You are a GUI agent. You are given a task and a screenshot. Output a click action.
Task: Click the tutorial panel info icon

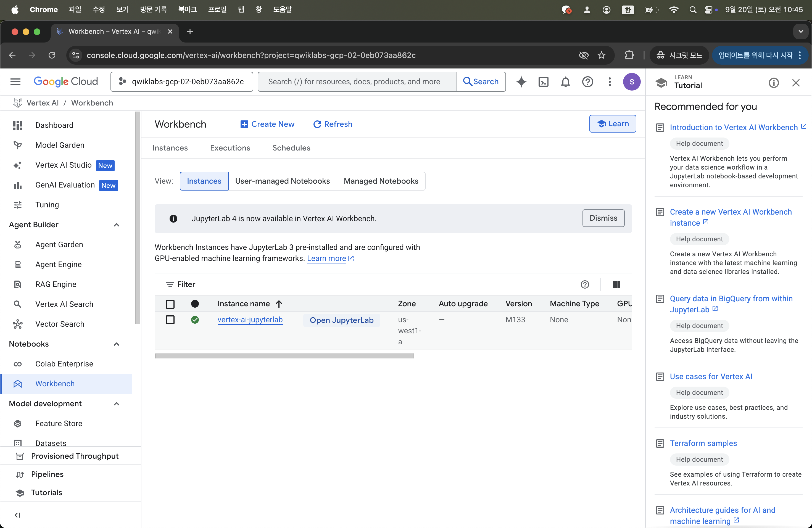click(x=773, y=83)
